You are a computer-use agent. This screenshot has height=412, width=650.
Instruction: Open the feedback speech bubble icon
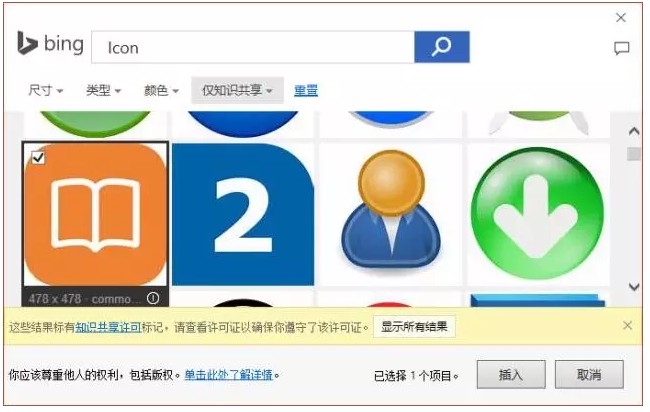621,48
